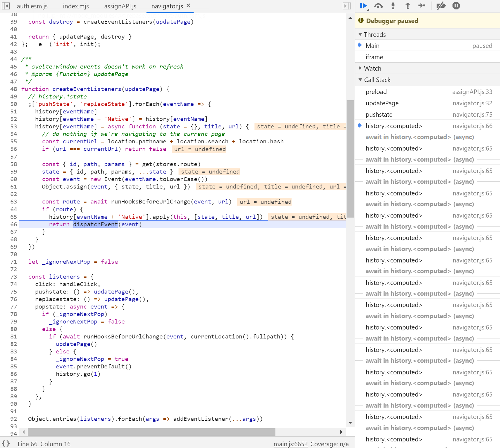Step into next function call
The height and width of the screenshot is (448, 500).
click(393, 6)
